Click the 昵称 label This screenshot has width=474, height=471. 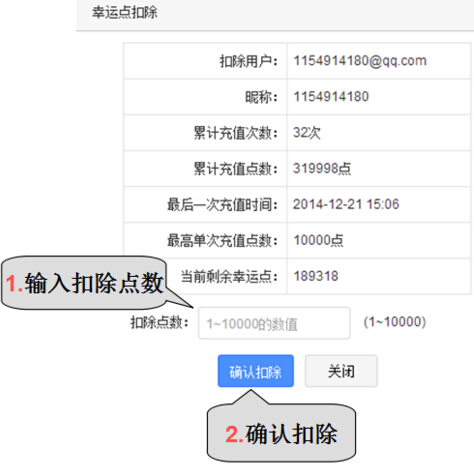coord(261,97)
